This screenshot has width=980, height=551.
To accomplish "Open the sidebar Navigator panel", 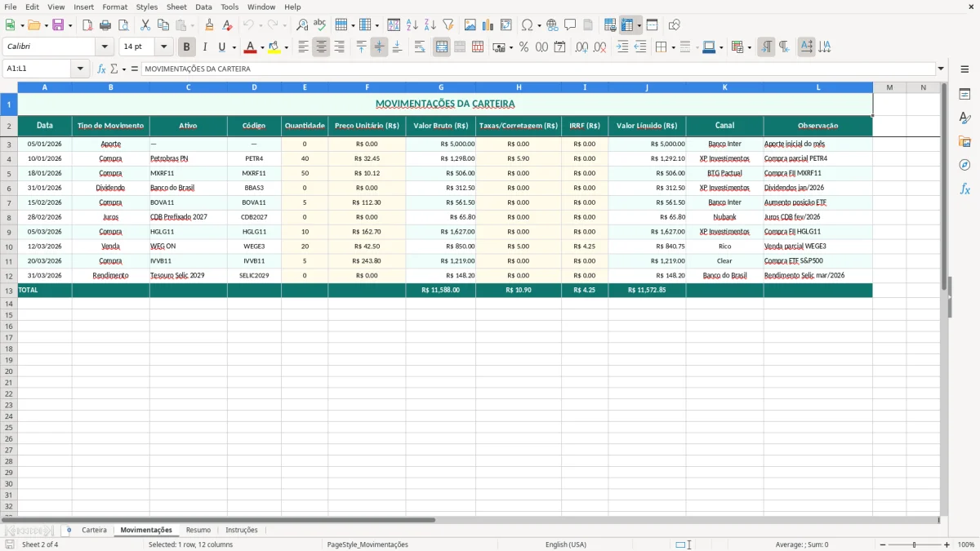I will [964, 165].
